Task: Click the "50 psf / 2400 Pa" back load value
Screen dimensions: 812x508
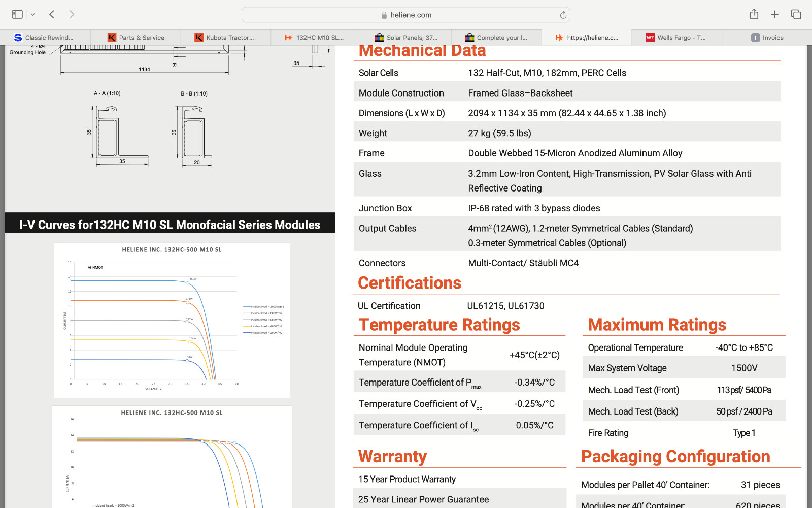Action: [x=744, y=411]
